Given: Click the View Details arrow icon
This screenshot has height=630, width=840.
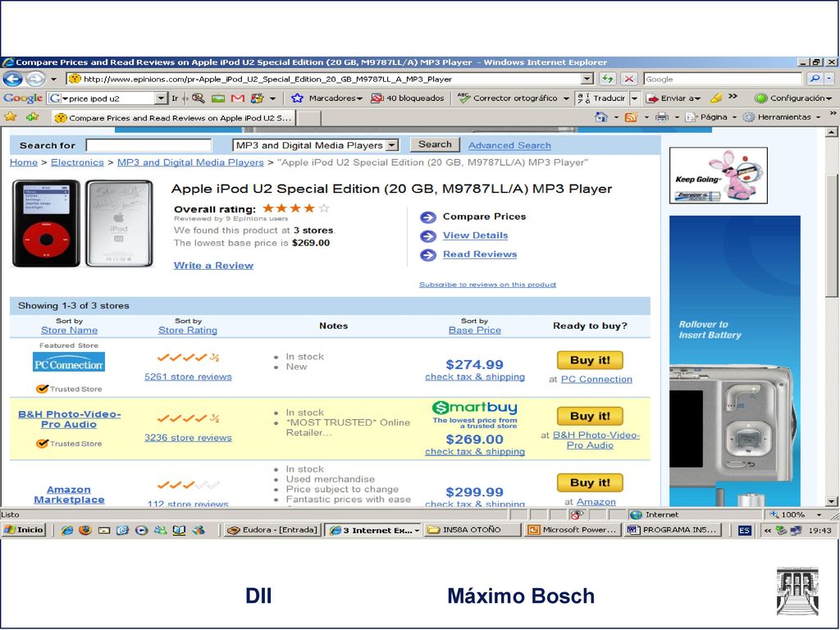Looking at the screenshot, I should pos(428,235).
